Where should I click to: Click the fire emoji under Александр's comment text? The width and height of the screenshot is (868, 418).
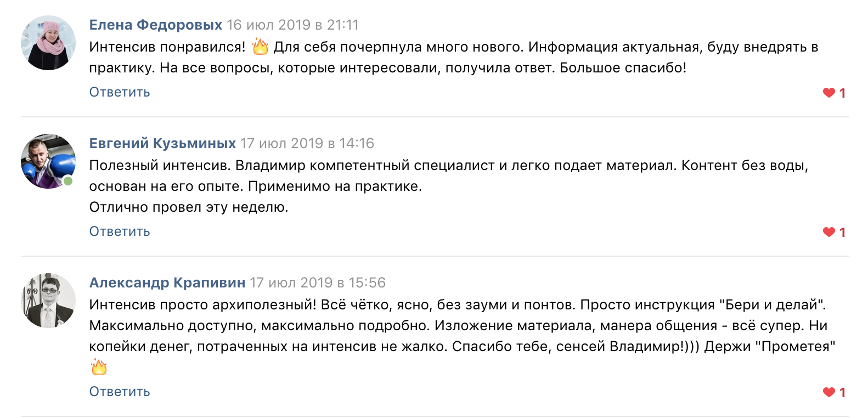(x=99, y=366)
